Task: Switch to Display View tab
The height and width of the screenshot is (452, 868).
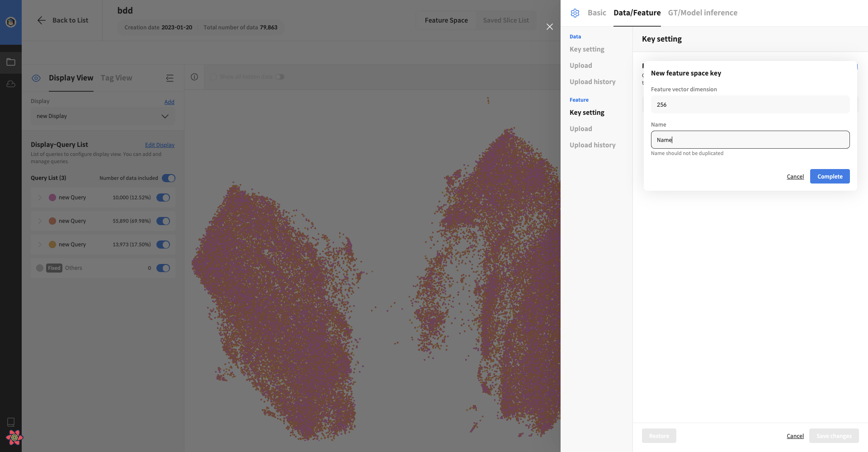Action: tap(71, 78)
